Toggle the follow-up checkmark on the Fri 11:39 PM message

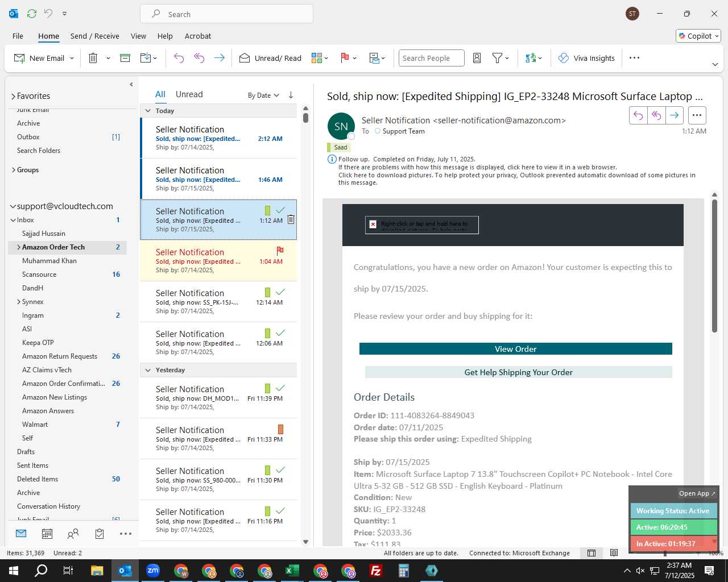click(280, 388)
